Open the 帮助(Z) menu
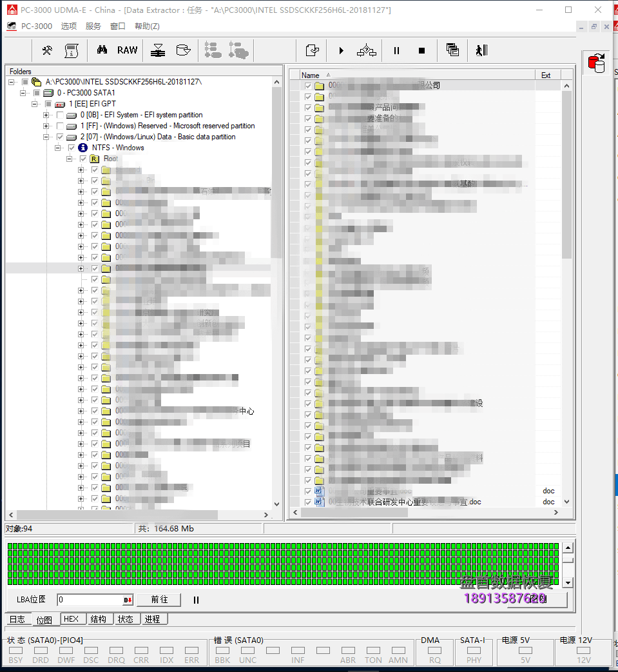Image resolution: width=618 pixels, height=672 pixels. tap(147, 26)
